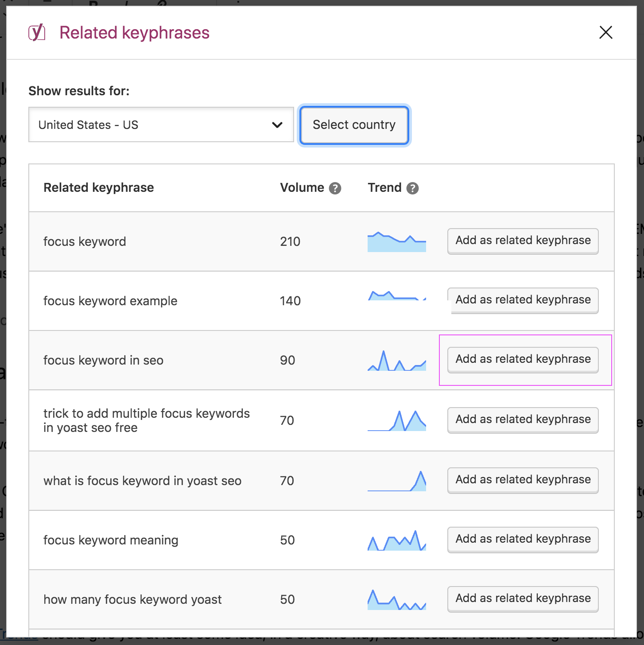
Task: Add 'what is focus keyword in yoast seo' keyphrase
Action: point(523,480)
